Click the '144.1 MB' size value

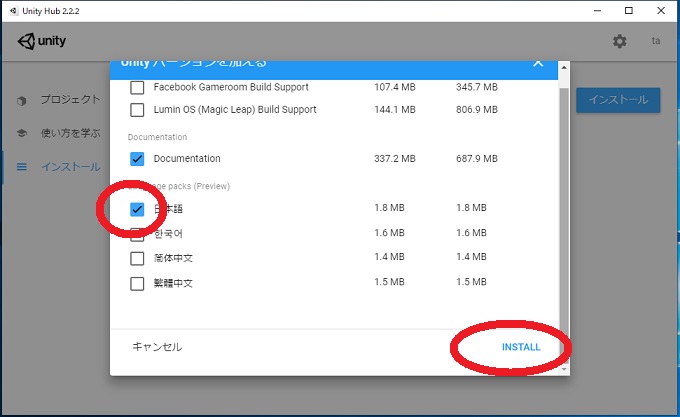395,110
